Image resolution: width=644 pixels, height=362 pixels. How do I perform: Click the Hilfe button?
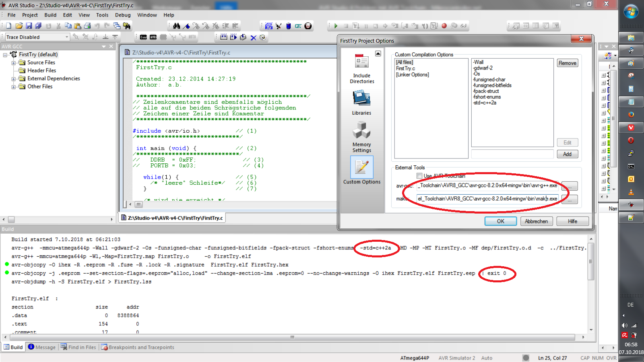573,221
